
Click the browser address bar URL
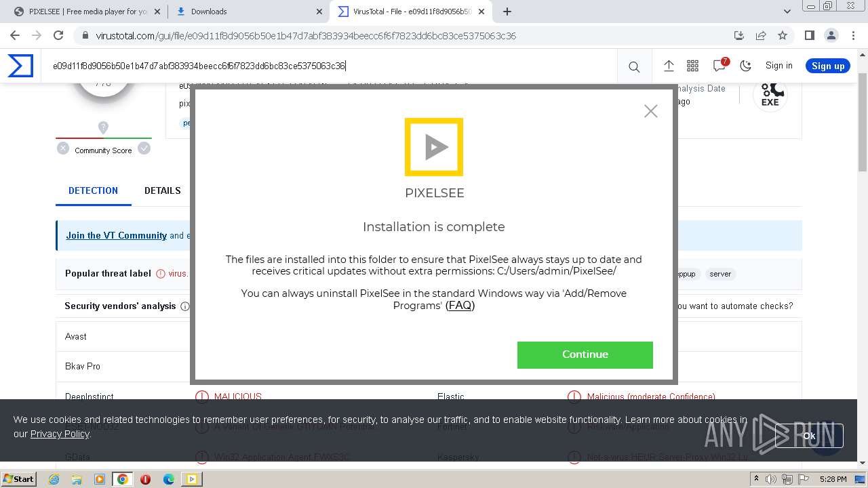(x=306, y=36)
